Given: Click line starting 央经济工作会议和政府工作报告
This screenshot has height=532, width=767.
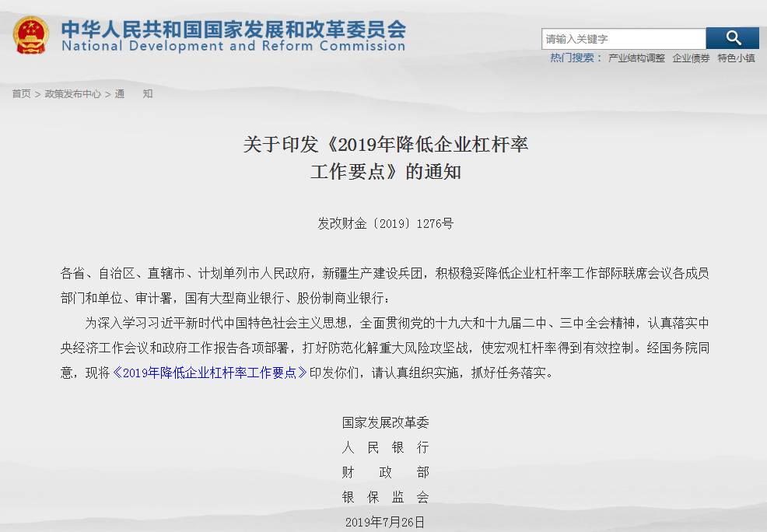Looking at the screenshot, I should 384,348.
